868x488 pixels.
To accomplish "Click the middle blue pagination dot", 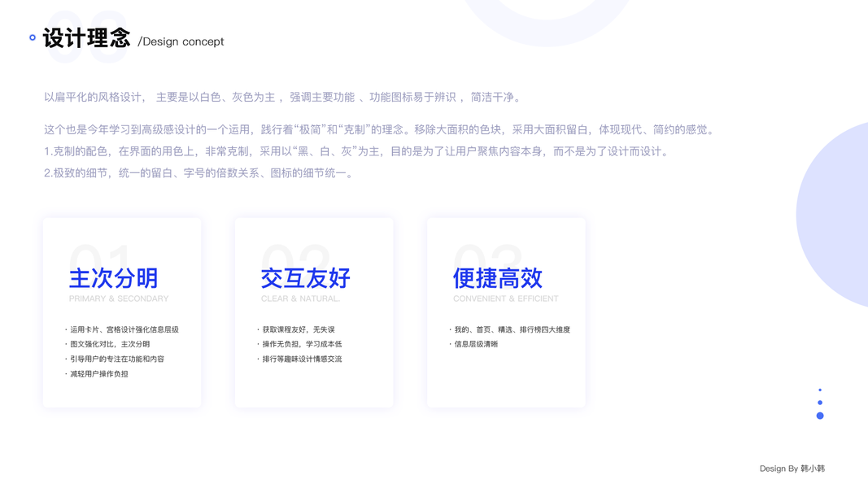I will point(820,403).
